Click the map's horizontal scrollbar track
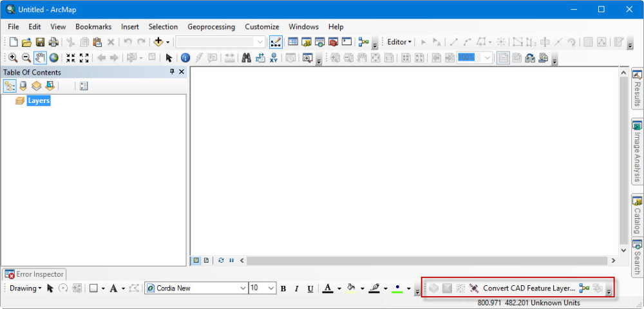644x309 pixels. (426, 261)
